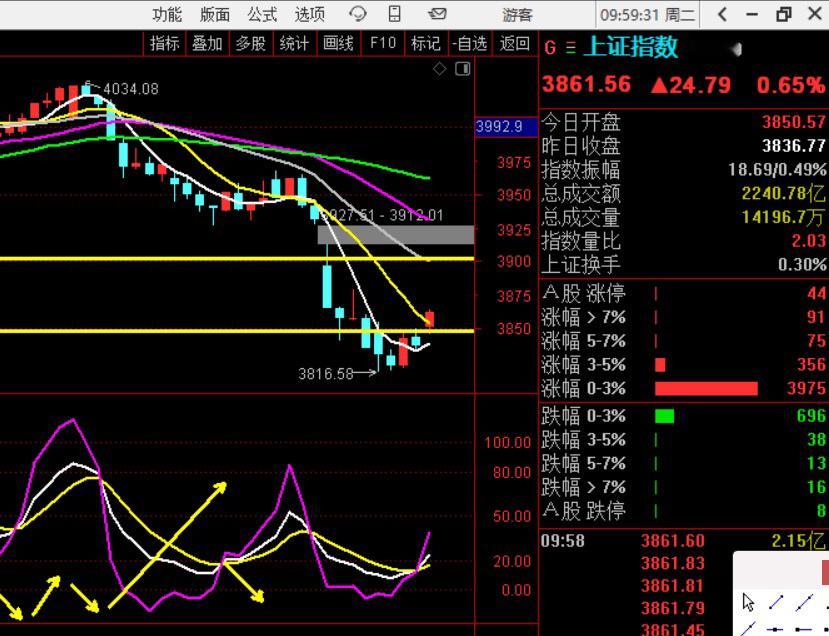
Task: Click the 昨日收盘 value 3836.77
Action: (794, 145)
